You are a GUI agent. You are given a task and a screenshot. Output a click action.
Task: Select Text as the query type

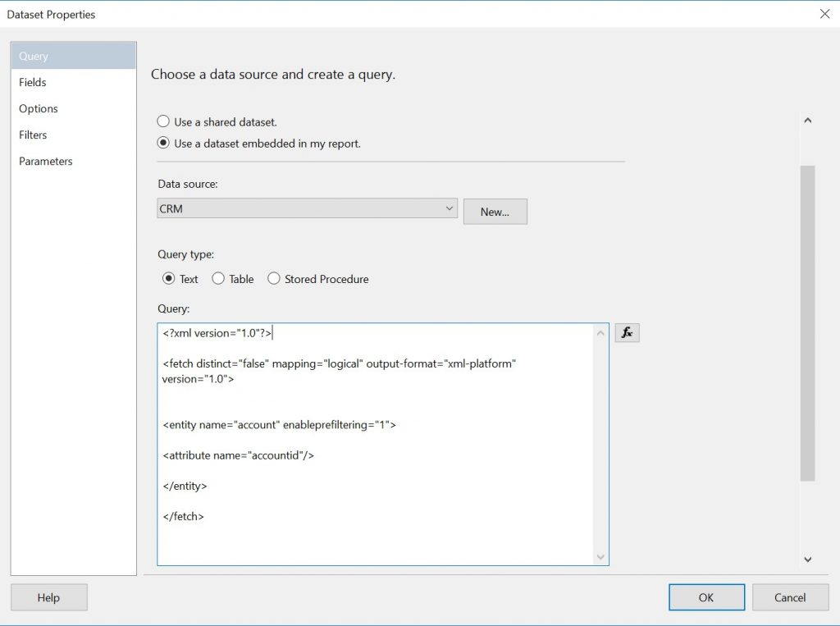point(170,279)
